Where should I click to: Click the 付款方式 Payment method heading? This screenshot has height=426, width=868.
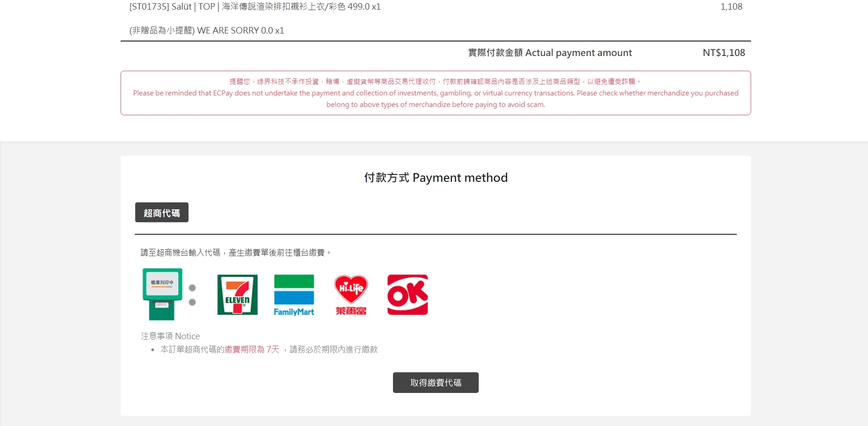tap(436, 178)
